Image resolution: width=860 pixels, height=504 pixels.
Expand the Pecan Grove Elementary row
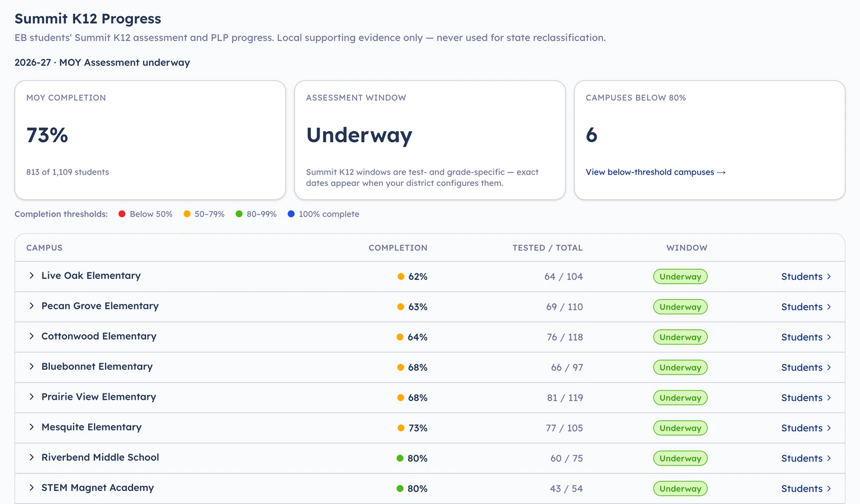[x=32, y=306]
